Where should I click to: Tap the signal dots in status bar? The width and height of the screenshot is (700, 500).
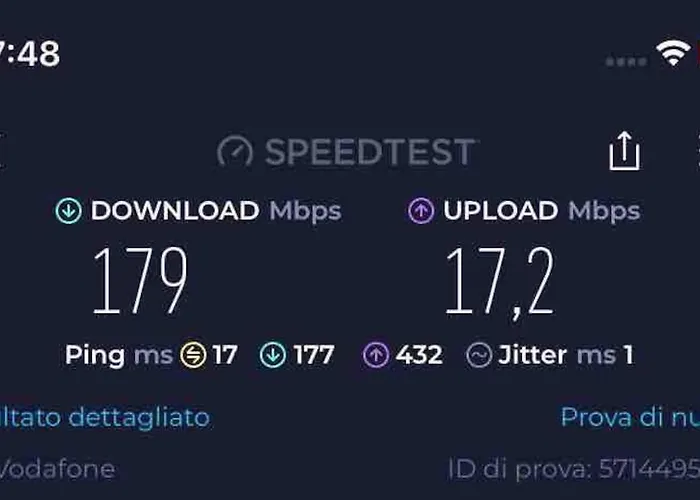626,62
